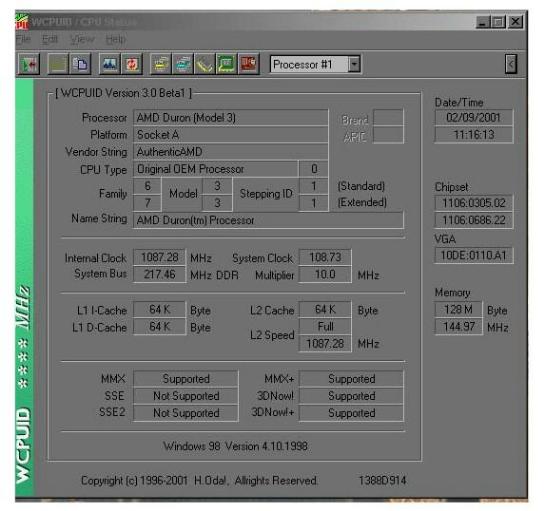Viewport: 544px width, 511px height.
Task: Click the WCPUID title bar app icon
Action: pos(22,23)
